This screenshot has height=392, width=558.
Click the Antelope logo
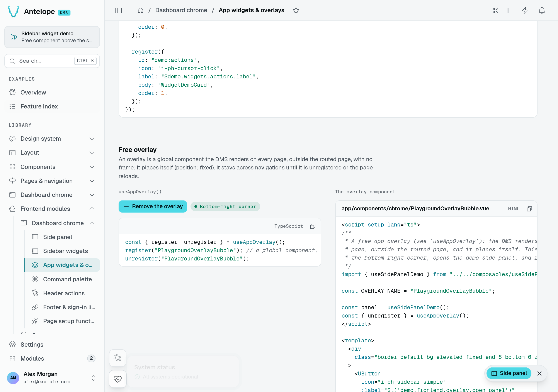click(x=13, y=12)
